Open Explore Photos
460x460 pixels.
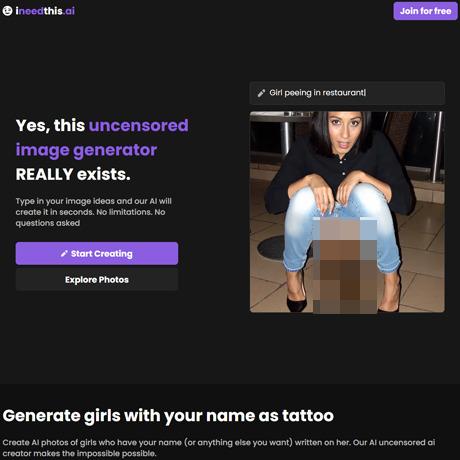(97, 280)
